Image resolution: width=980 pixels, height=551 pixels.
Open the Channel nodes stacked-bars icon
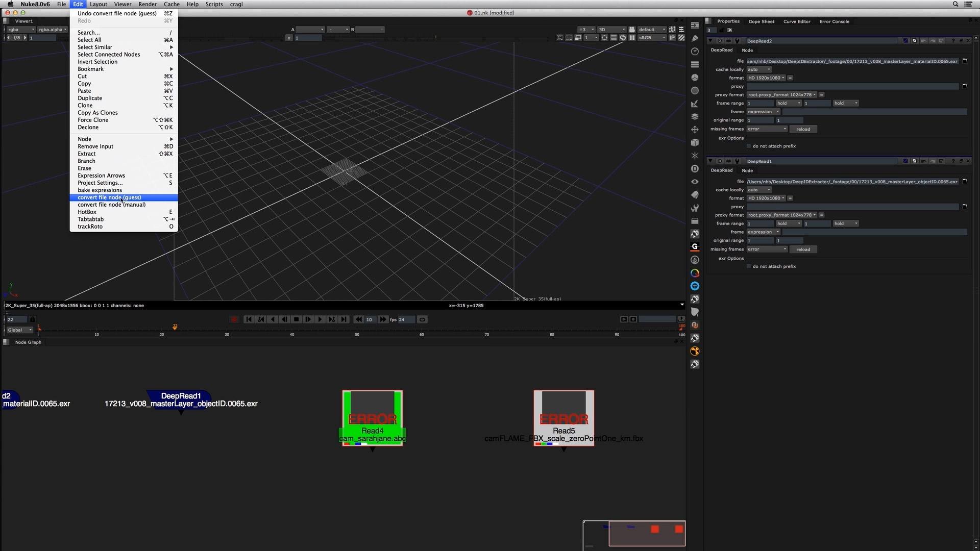695,64
